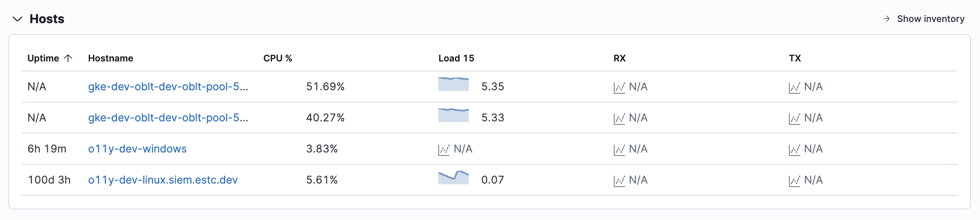The height and width of the screenshot is (220, 980).
Task: Sort the table by CPU %
Action: (x=278, y=58)
